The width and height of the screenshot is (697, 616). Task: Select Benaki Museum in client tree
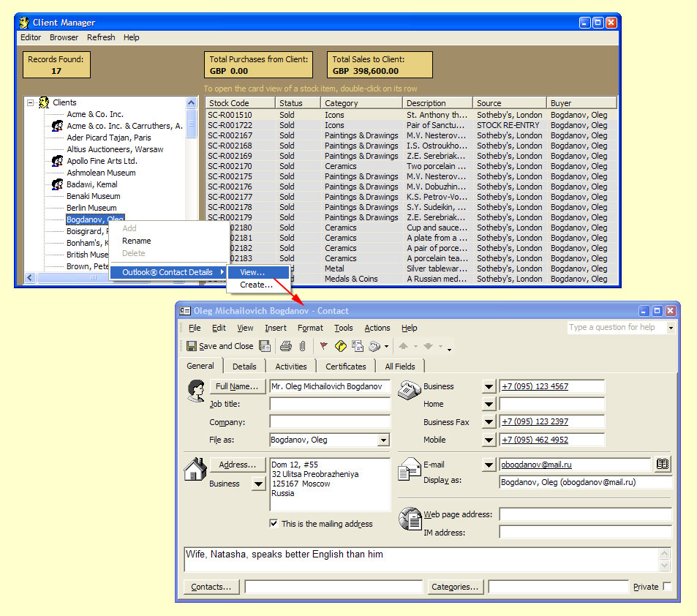coord(94,196)
